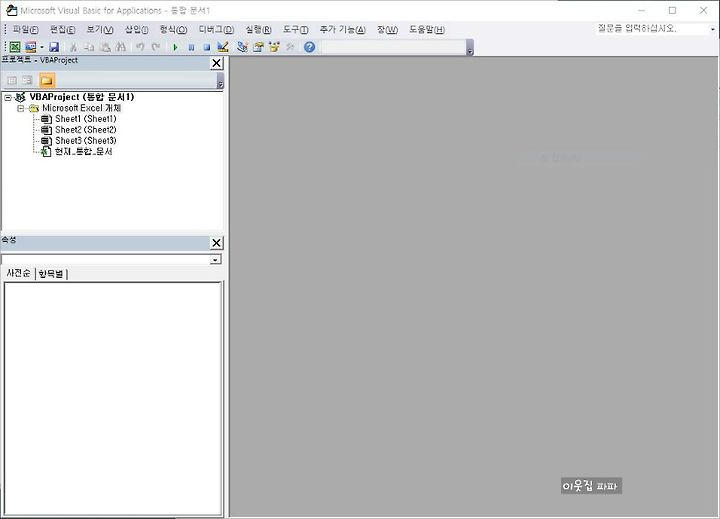Open the 추가 기능(A) menu

click(343, 29)
